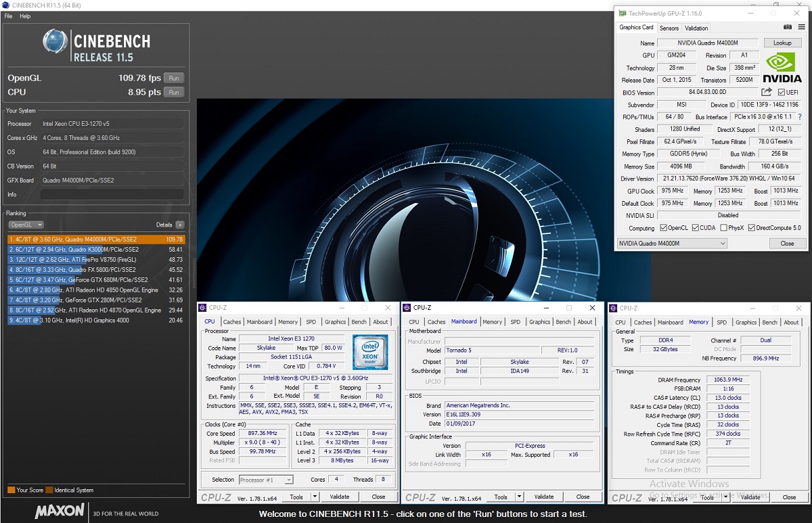
Task: Expand the OpenGL ranking dropdown
Action: coord(26,225)
